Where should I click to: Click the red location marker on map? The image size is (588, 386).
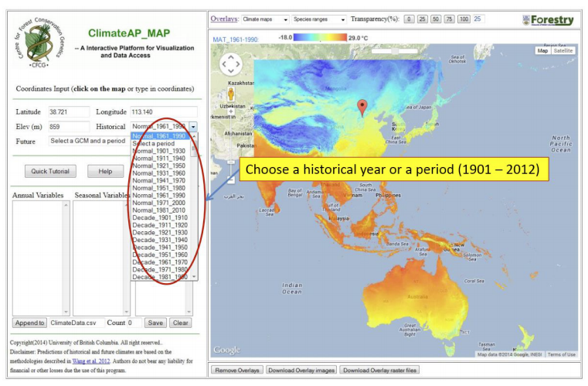[362, 108]
